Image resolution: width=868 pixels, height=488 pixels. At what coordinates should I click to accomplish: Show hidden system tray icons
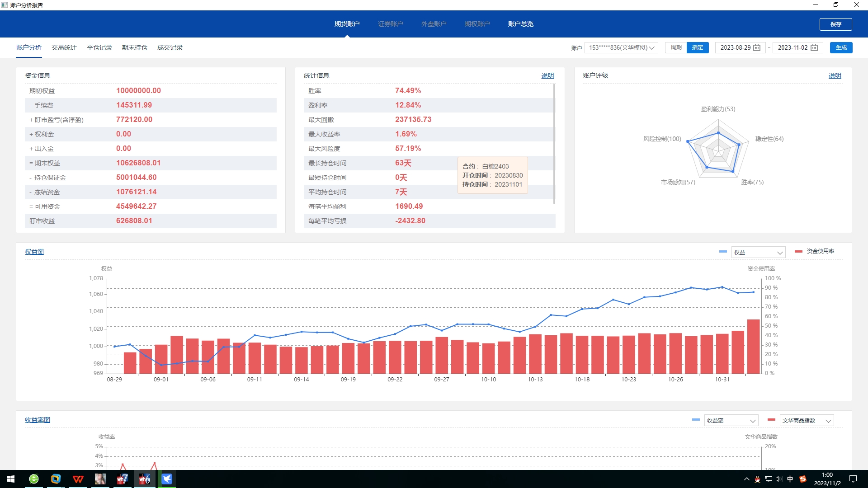pyautogui.click(x=746, y=479)
